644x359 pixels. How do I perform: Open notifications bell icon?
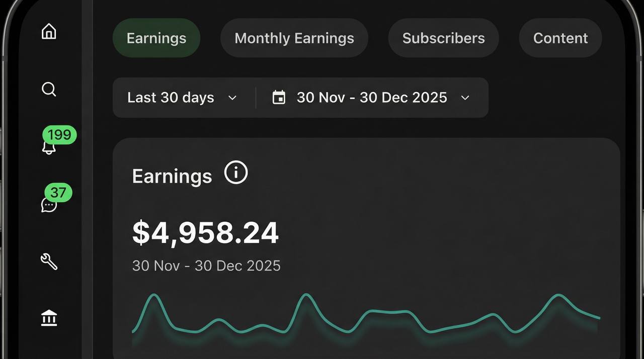coord(48,148)
